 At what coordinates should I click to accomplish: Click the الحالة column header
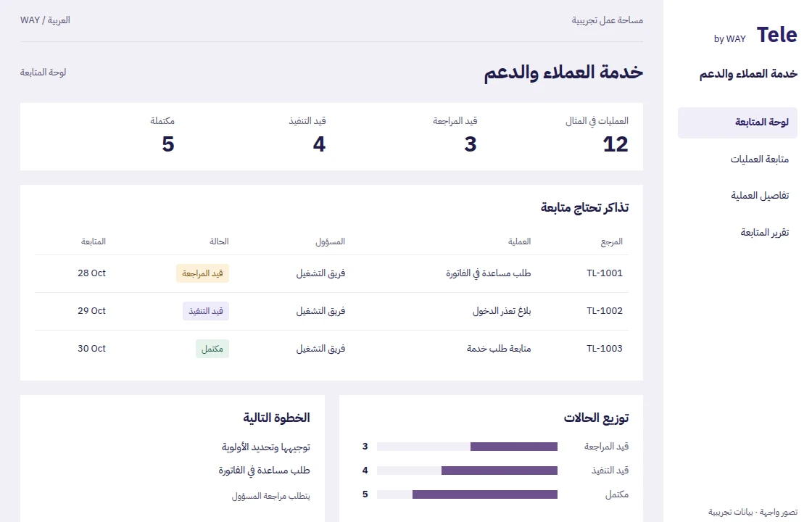point(219,241)
